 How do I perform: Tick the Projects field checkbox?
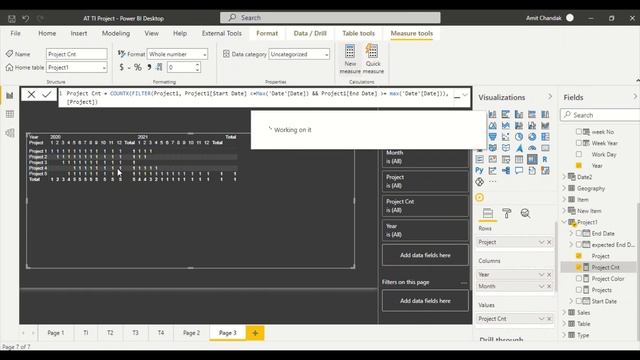tap(579, 290)
